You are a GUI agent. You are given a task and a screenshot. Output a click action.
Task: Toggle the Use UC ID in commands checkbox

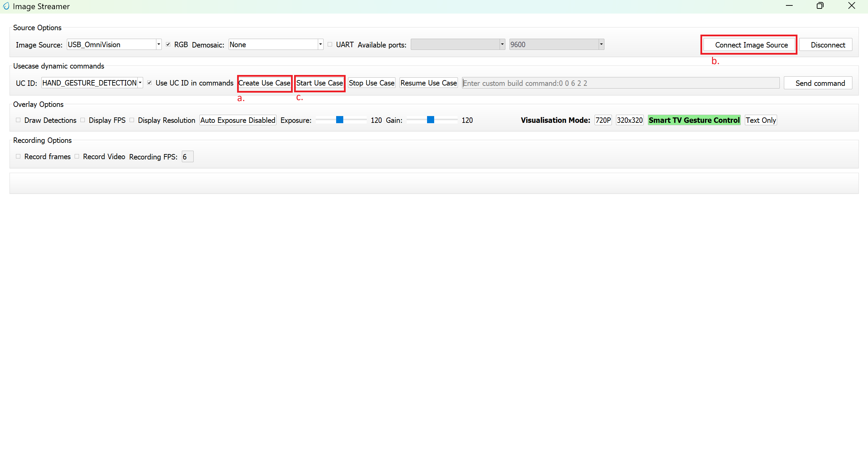pyautogui.click(x=149, y=82)
